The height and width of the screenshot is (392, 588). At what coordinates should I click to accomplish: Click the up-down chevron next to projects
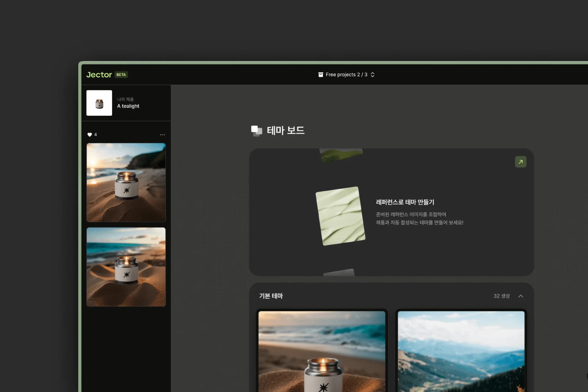click(373, 75)
